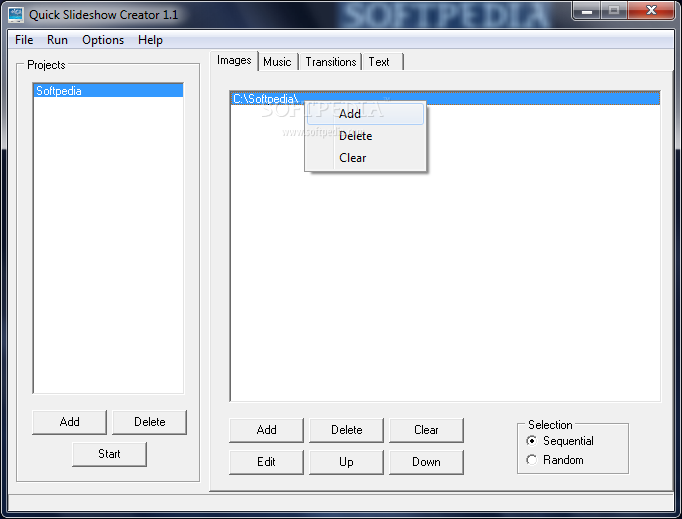The height and width of the screenshot is (519, 682).
Task: Click the Clear button below the images list
Action: 426,430
